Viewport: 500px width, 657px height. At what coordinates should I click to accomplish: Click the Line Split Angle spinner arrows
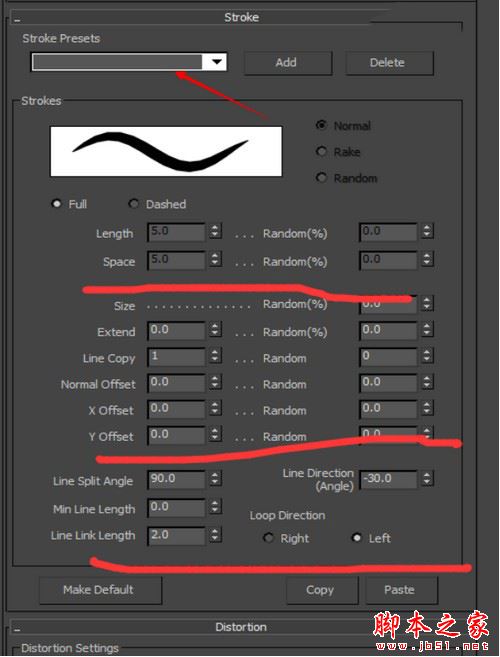[x=215, y=479]
